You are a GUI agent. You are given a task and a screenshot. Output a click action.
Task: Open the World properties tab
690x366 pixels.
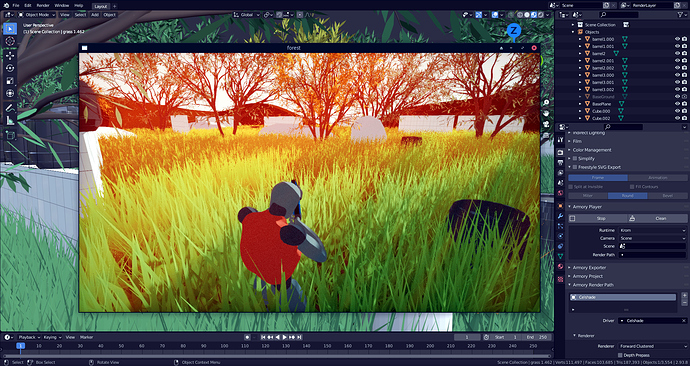pyautogui.click(x=560, y=193)
